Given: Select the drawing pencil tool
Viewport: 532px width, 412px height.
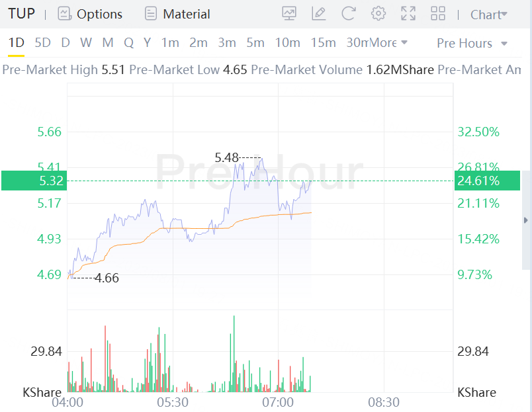Looking at the screenshot, I should point(319,13).
